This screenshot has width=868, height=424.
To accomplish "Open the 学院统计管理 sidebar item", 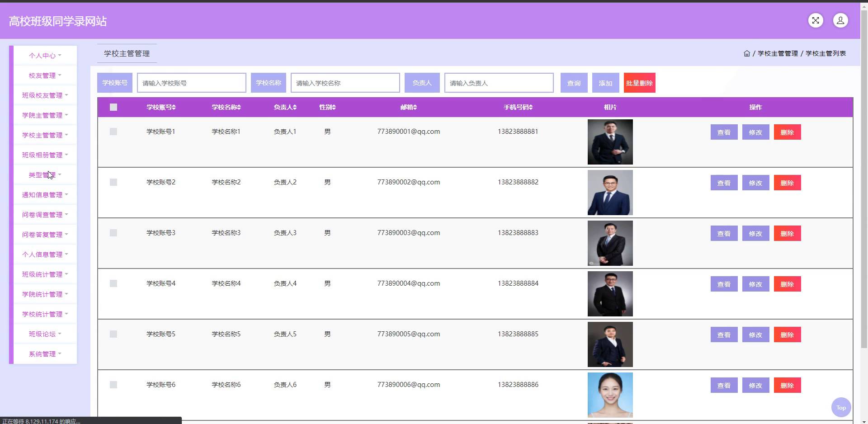I will coord(45,294).
